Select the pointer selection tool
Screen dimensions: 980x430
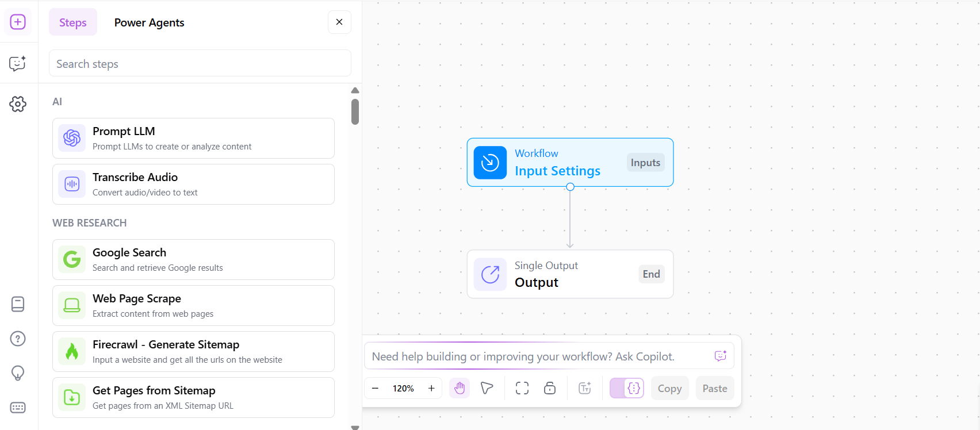487,388
